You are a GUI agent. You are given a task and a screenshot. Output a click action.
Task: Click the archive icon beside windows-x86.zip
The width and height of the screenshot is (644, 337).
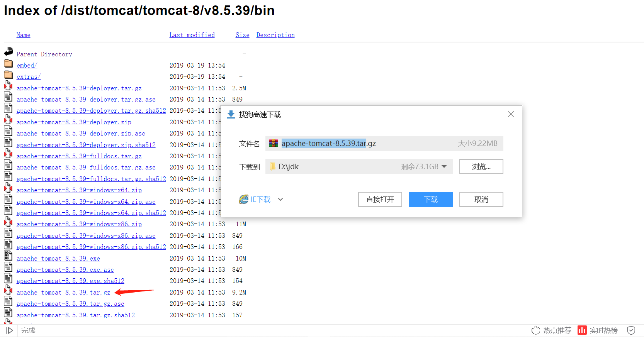tap(8, 222)
